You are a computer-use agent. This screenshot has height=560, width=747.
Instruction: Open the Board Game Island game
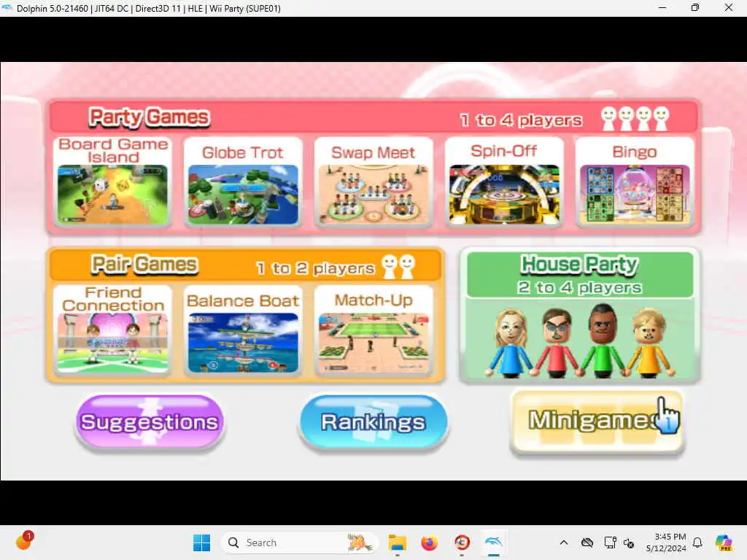[112, 182]
